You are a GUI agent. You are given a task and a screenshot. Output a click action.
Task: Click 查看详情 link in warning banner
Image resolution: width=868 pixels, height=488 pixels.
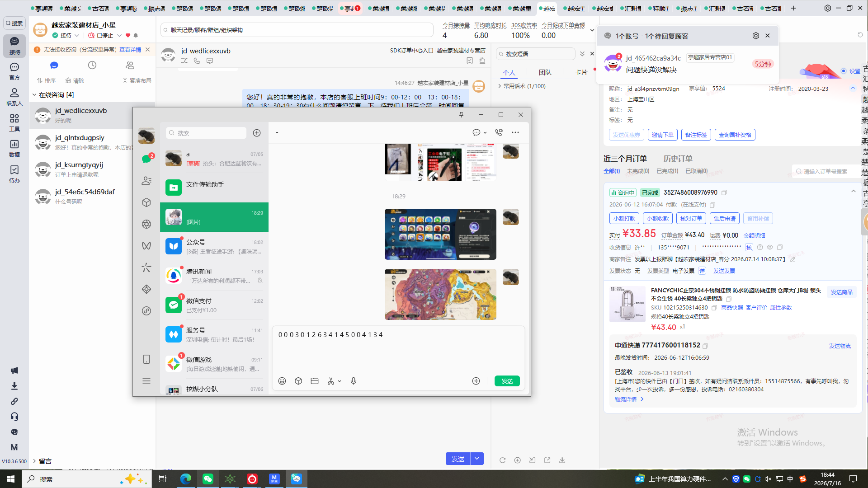pos(130,50)
